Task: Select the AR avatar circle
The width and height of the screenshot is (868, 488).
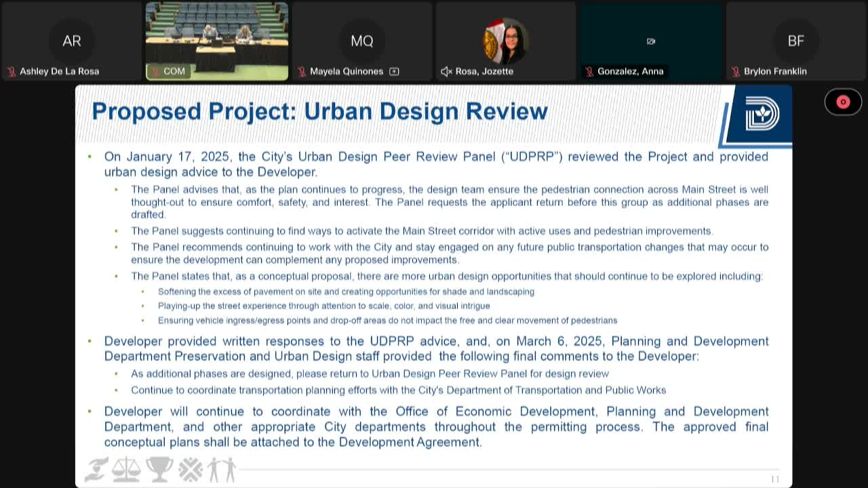Action: (x=72, y=41)
